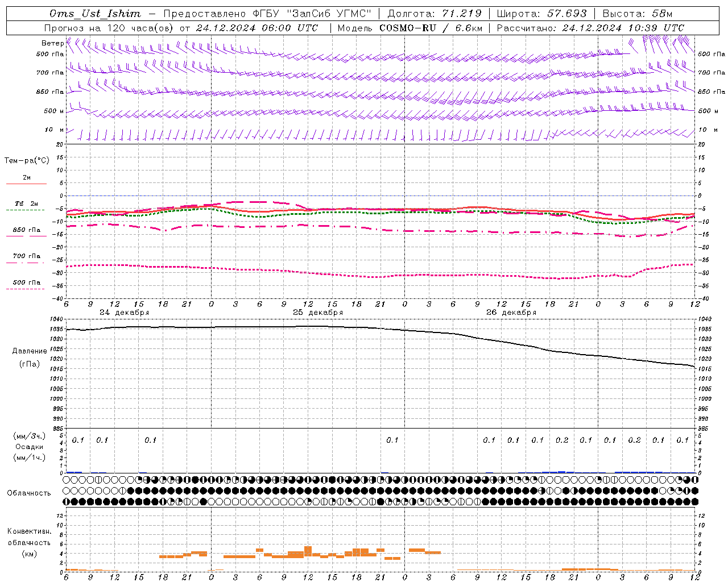Screen dimensions: 728x582
Task: Click the '25 декабря' date label
Action: [318, 313]
